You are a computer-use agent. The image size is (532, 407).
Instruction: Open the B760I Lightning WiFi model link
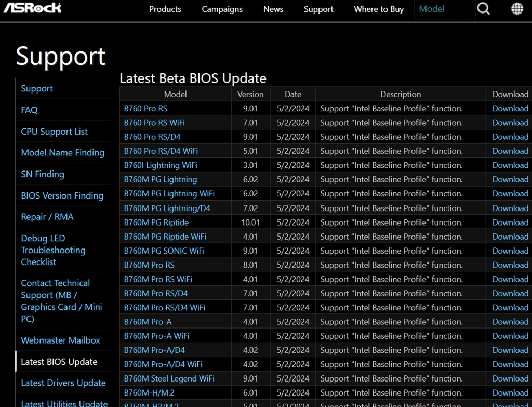point(161,165)
